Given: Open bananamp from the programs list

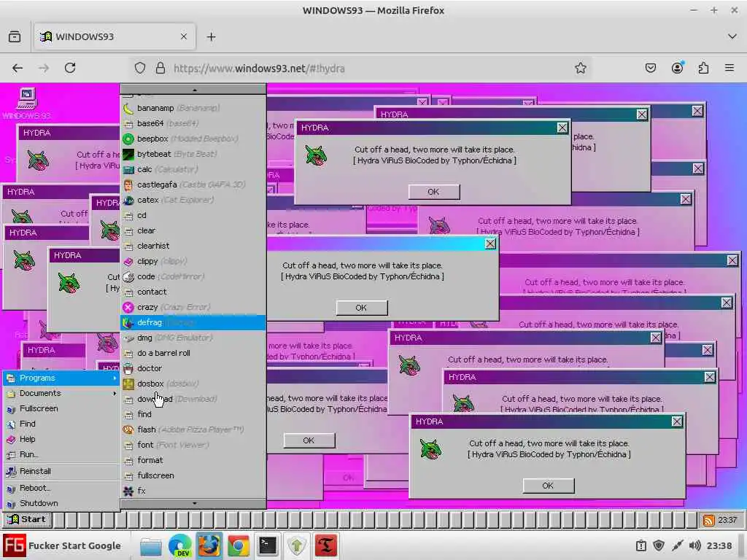Looking at the screenshot, I should coord(193,108).
